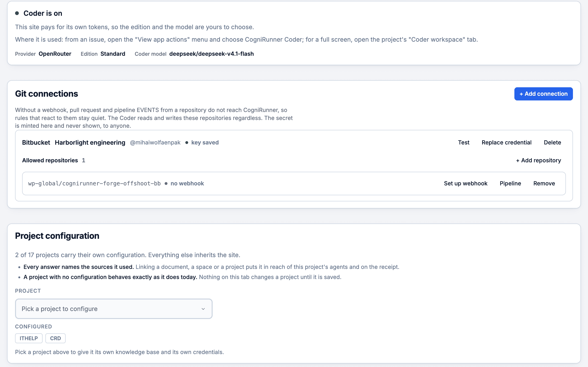Click the OpenRouter provider value
The image size is (588, 367).
55,54
